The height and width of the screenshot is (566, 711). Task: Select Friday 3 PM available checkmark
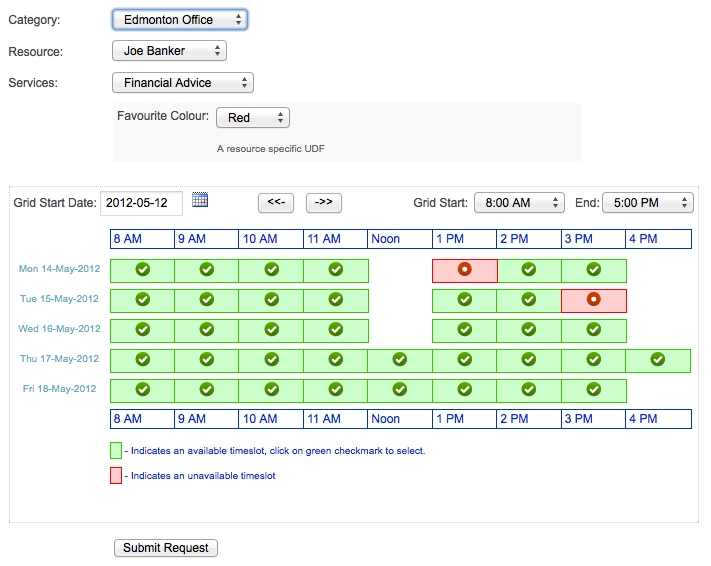[x=593, y=389]
